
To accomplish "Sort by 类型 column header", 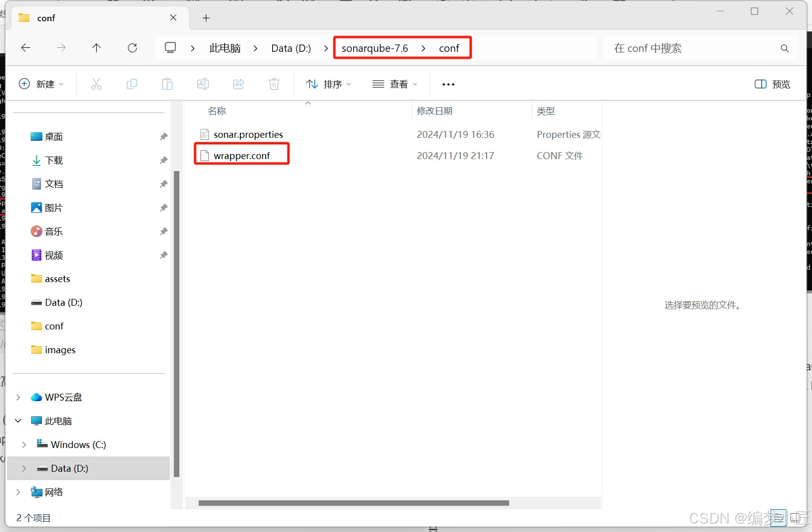I will 546,111.
